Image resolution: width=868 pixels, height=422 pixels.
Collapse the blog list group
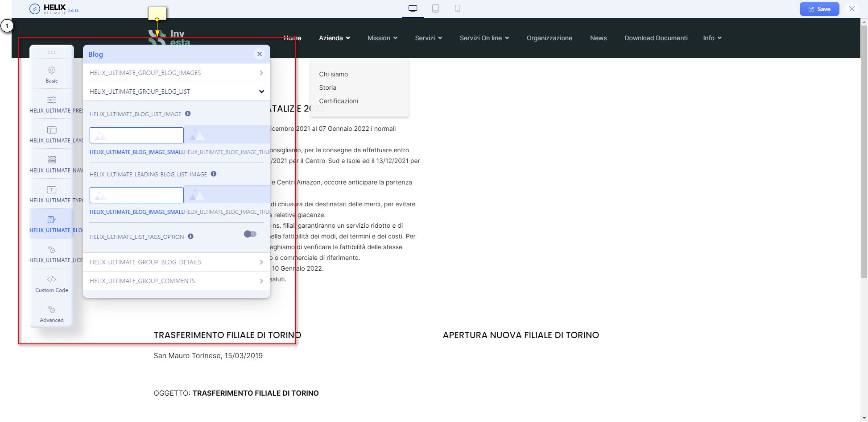176,92
